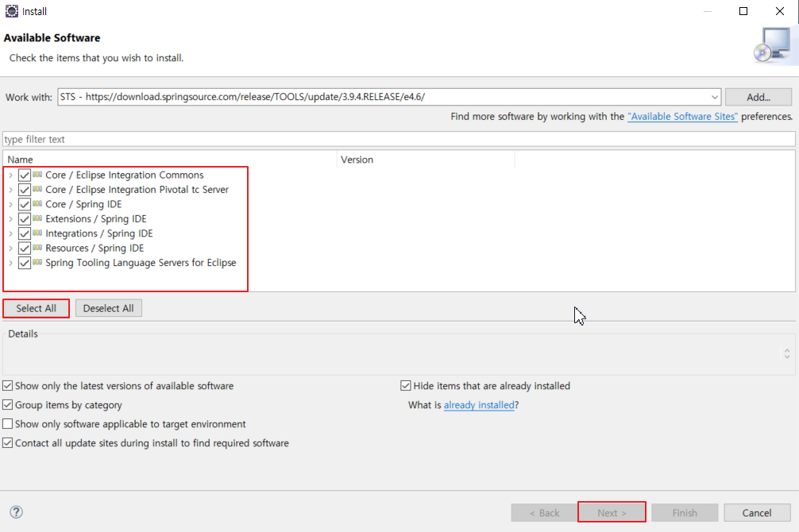Click the Version column header
The height and width of the screenshot is (532, 799).
tap(426, 160)
